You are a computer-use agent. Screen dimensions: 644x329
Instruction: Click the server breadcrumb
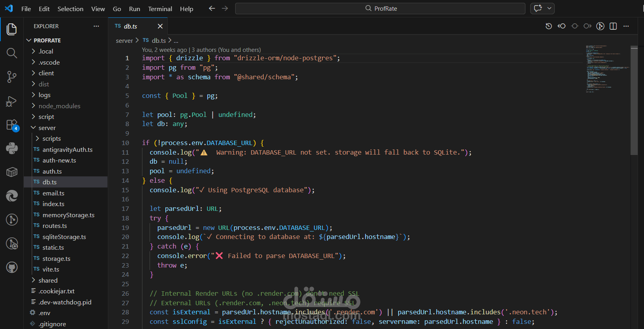tap(124, 40)
